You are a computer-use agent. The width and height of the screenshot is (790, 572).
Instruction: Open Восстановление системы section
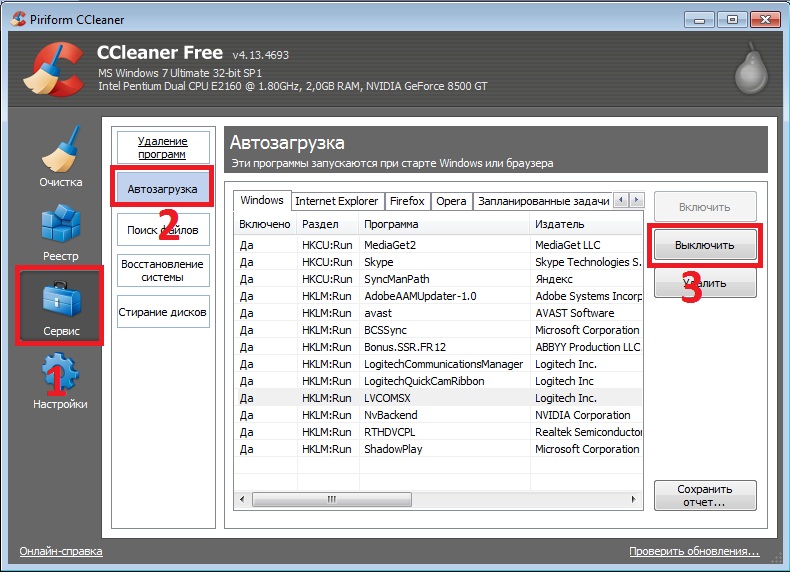(x=163, y=271)
